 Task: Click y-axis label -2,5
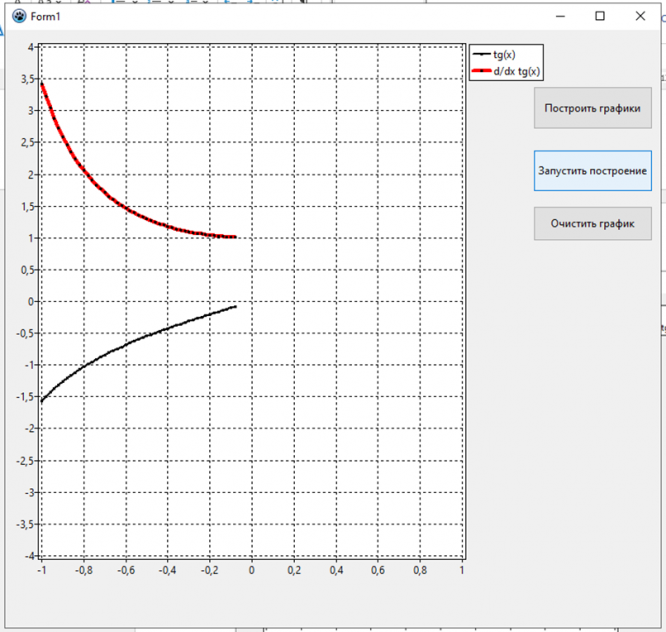click(25, 460)
